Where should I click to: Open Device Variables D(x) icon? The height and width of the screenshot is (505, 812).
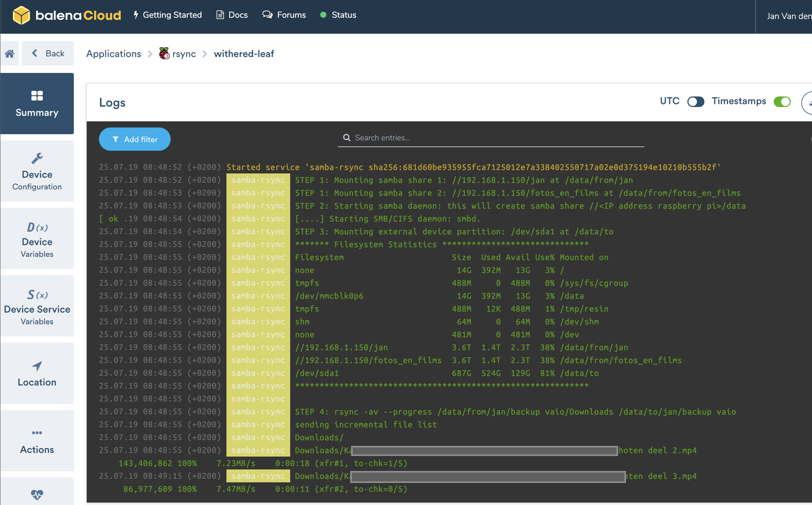[x=37, y=227]
